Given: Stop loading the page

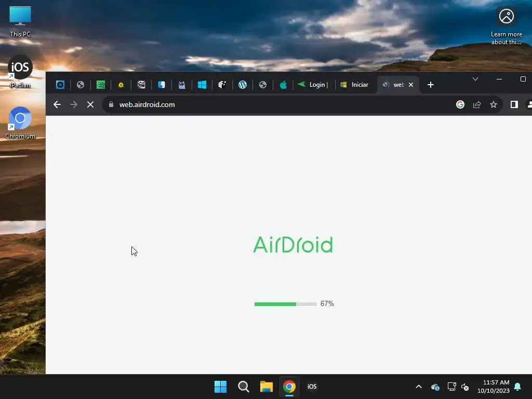Looking at the screenshot, I should tap(90, 104).
